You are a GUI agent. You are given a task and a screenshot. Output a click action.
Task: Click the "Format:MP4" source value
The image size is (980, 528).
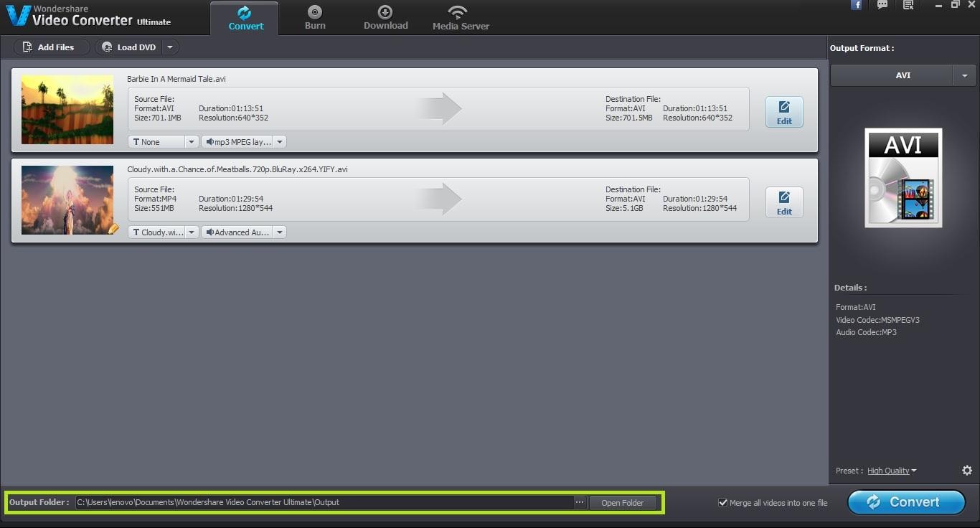[x=155, y=199]
